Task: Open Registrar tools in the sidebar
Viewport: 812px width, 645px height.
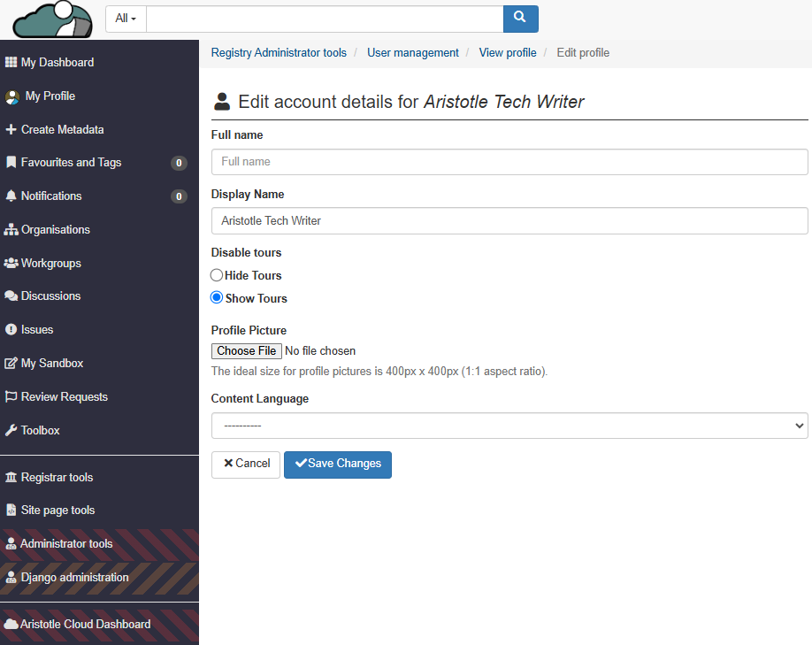Action: pos(57,478)
